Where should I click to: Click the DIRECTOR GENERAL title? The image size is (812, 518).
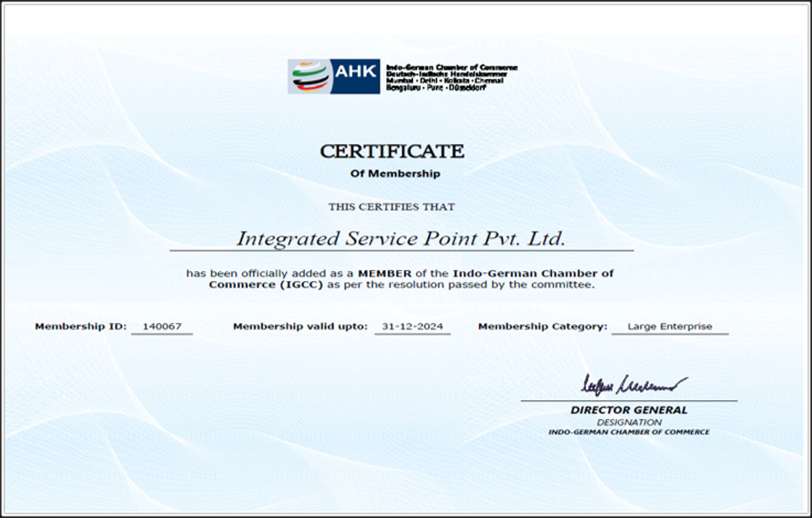tap(629, 410)
